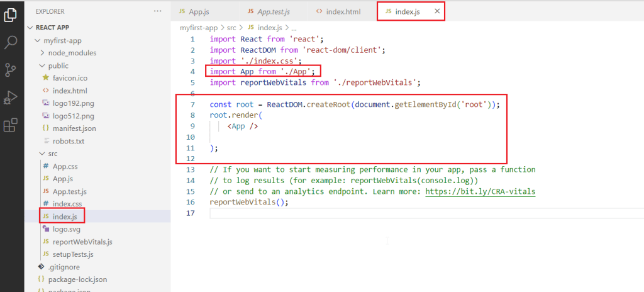Click the breadcrumb ellipsis symbol segment
This screenshot has width=644, height=292.
(x=293, y=28)
